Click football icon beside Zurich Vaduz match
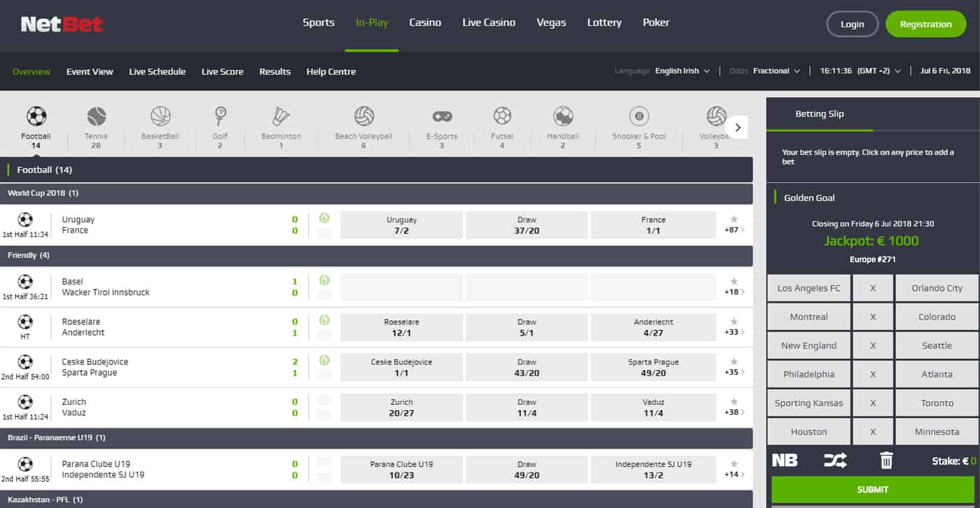This screenshot has width=980, height=508. click(x=25, y=402)
